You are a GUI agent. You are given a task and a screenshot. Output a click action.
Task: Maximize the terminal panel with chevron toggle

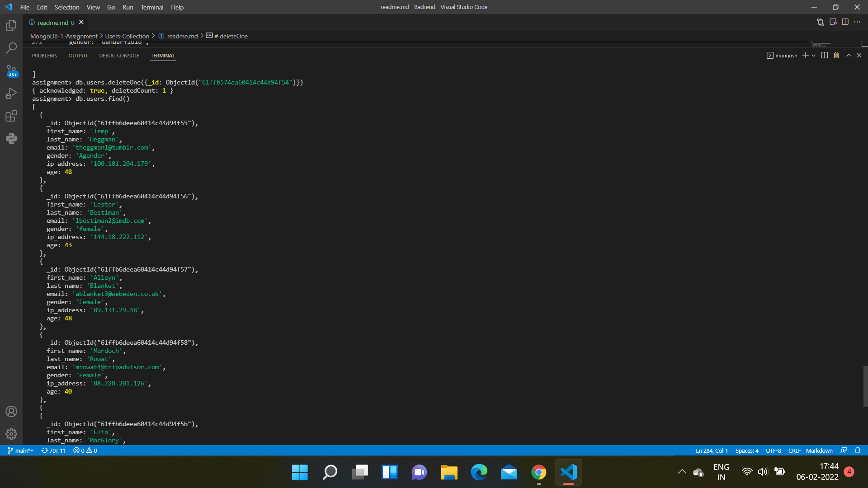tap(849, 55)
